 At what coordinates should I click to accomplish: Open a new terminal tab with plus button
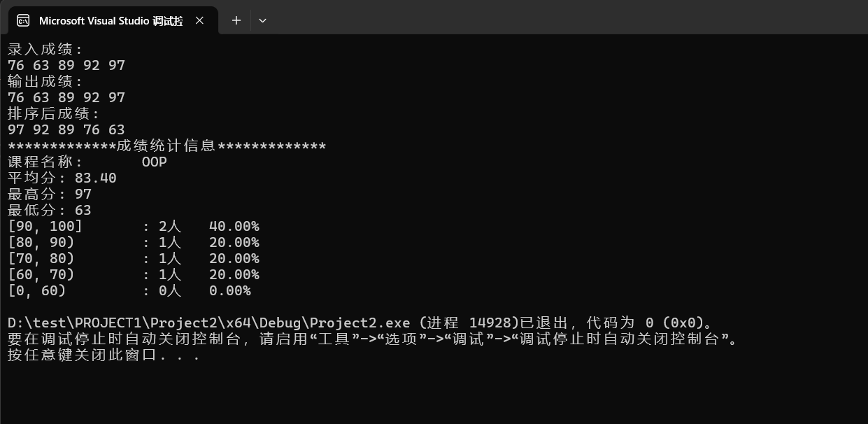236,21
